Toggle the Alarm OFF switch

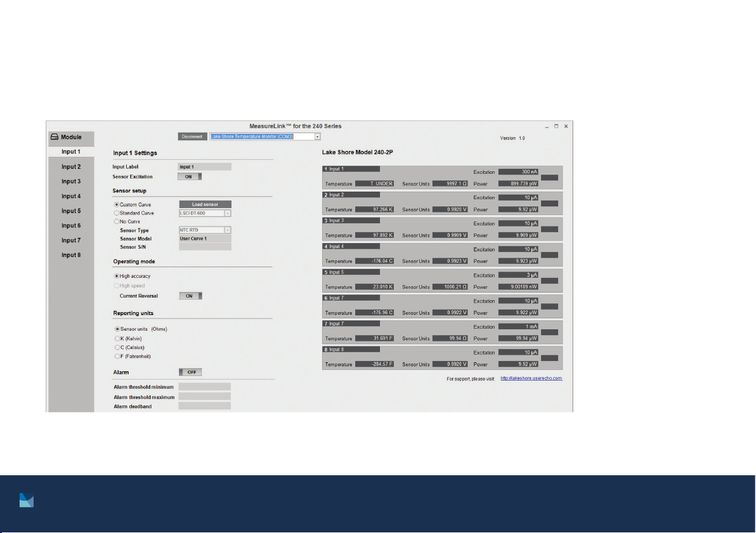point(190,372)
